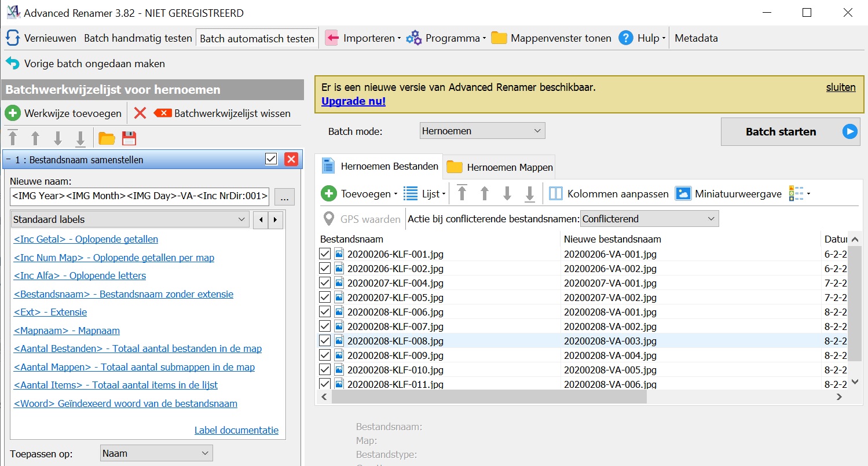Toggle checkbox for 20200208-KLF-008.jpg
The image size is (868, 466).
[325, 340]
